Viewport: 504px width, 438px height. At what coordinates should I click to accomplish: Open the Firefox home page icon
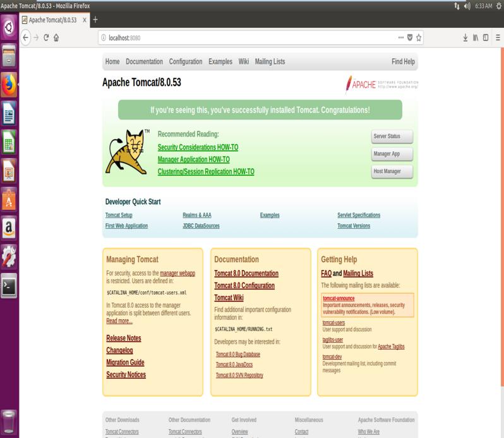(56, 38)
